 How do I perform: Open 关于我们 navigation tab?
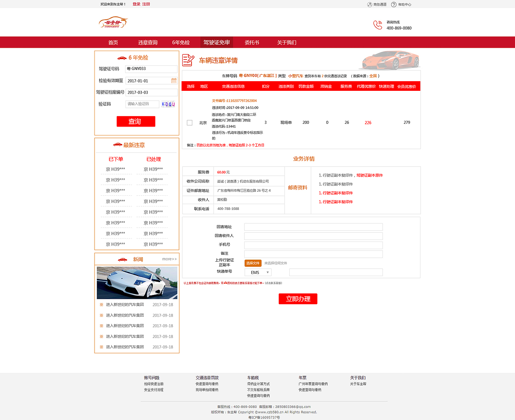(x=286, y=43)
